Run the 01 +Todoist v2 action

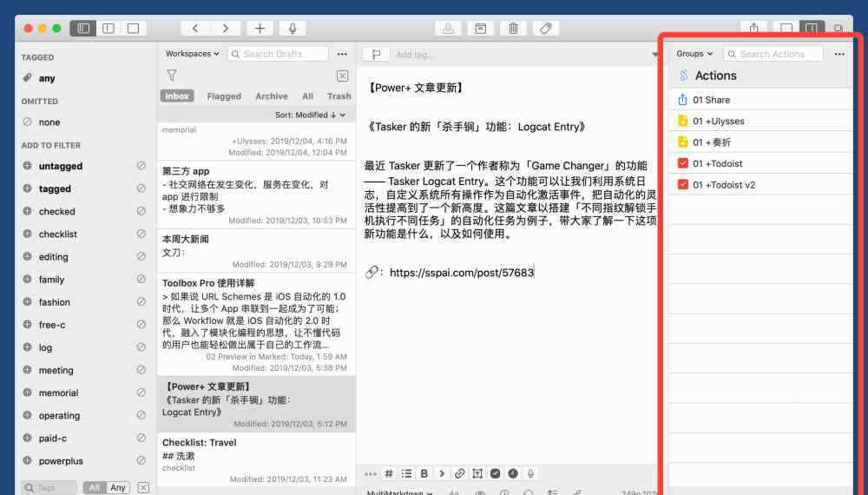pos(760,184)
